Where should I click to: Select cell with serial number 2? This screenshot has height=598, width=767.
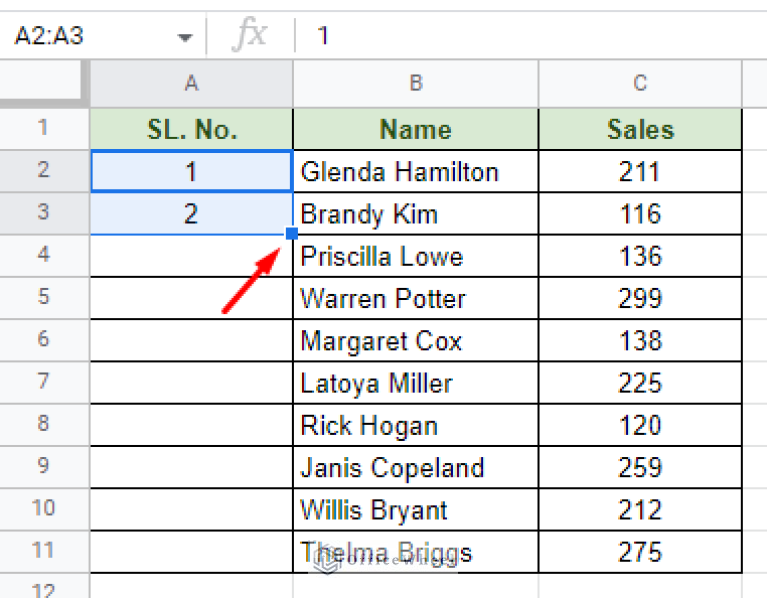tap(191, 214)
